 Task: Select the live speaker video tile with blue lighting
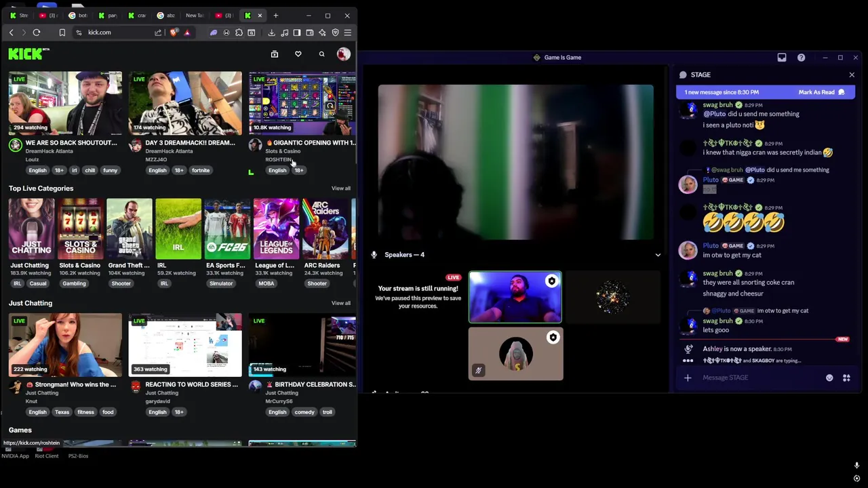515,297
